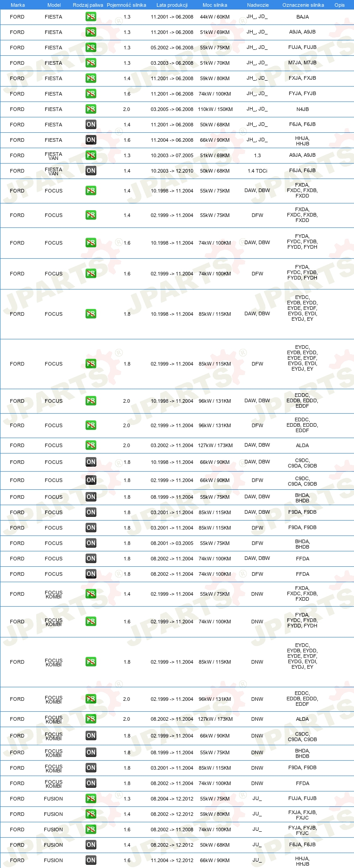
Task: Click engine code 'BAJA' cell
Action: 302,17
